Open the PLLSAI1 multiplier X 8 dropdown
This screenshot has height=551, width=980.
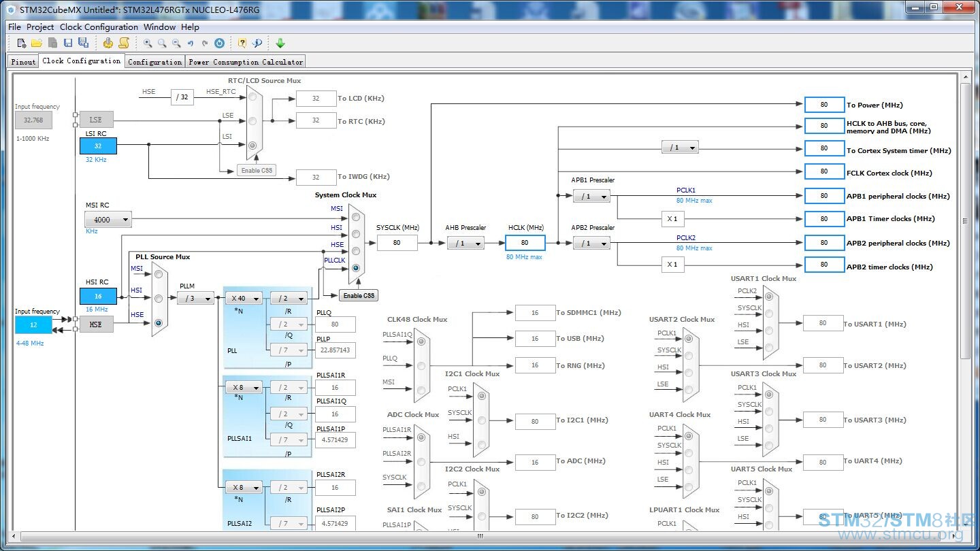coord(244,387)
